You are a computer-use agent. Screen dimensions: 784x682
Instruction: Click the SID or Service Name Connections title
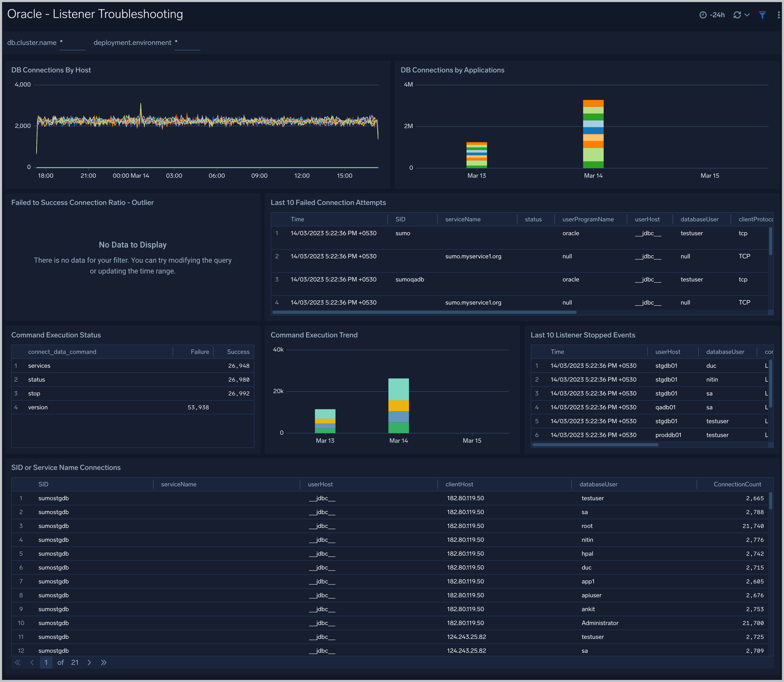point(66,468)
